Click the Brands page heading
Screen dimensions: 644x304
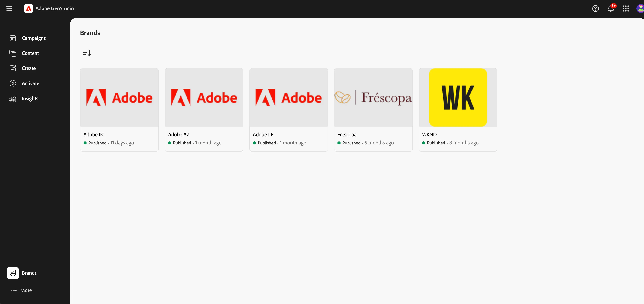click(x=90, y=33)
